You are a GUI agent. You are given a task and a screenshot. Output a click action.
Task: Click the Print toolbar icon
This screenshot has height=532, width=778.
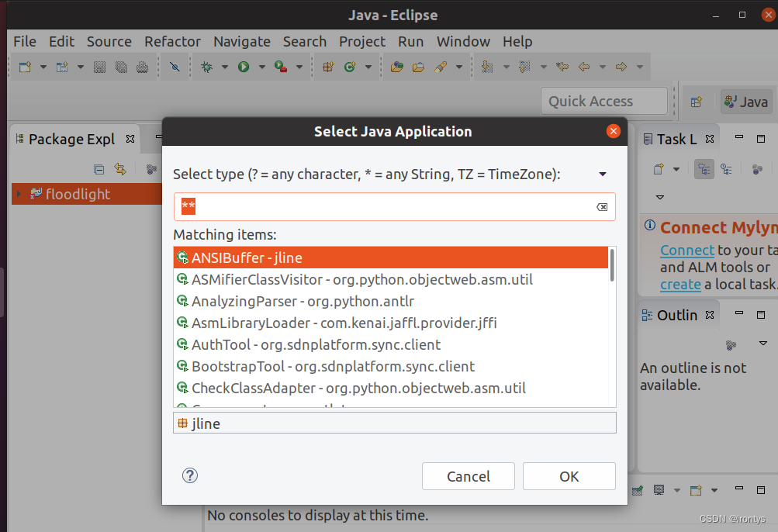[x=143, y=67]
